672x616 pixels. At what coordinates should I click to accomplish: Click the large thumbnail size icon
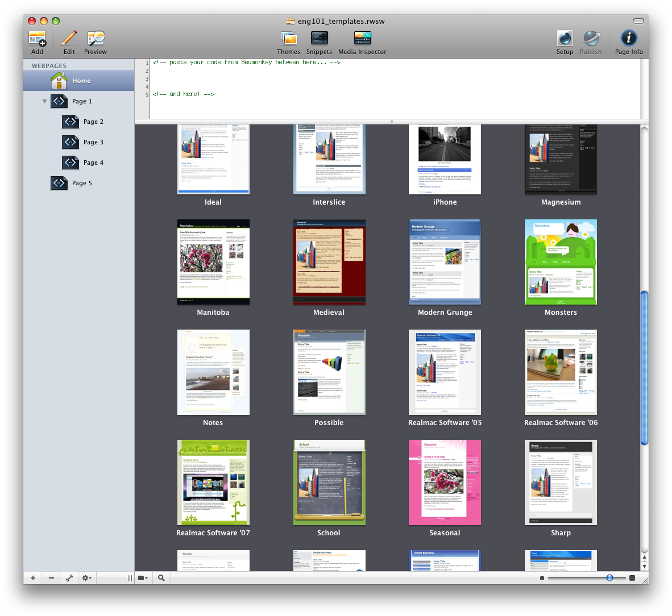(x=632, y=578)
